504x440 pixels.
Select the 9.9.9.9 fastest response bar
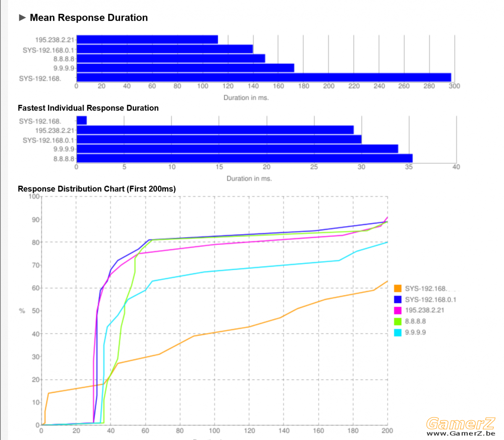point(237,149)
